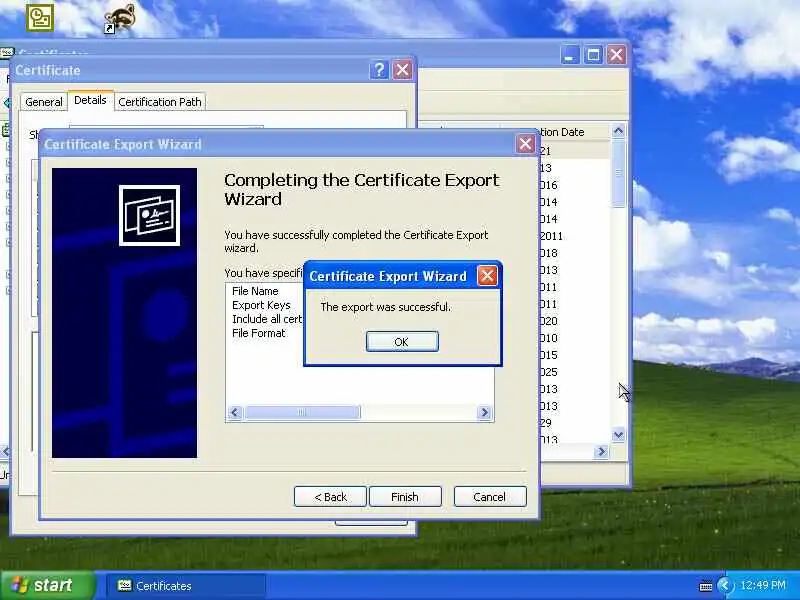800x600 pixels.
Task: Select the Include all cert row
Action: pos(267,319)
